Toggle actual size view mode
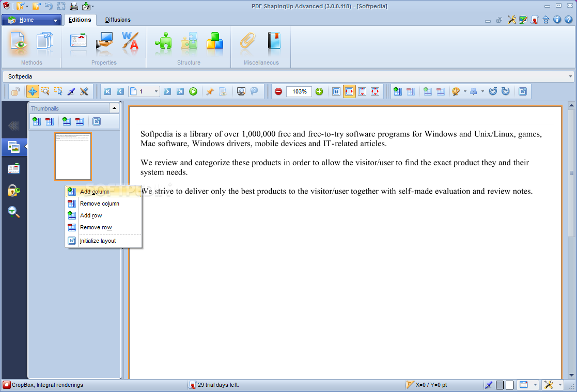Screen dimensions: 577x392 coord(336,91)
